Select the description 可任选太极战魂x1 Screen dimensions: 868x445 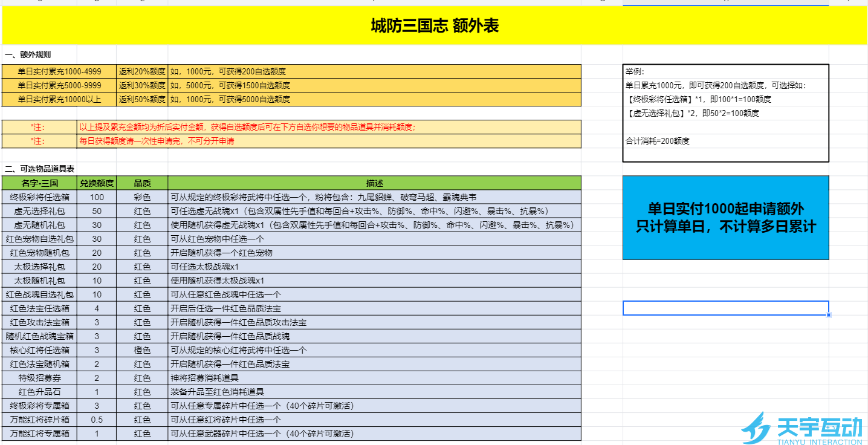coord(374,267)
